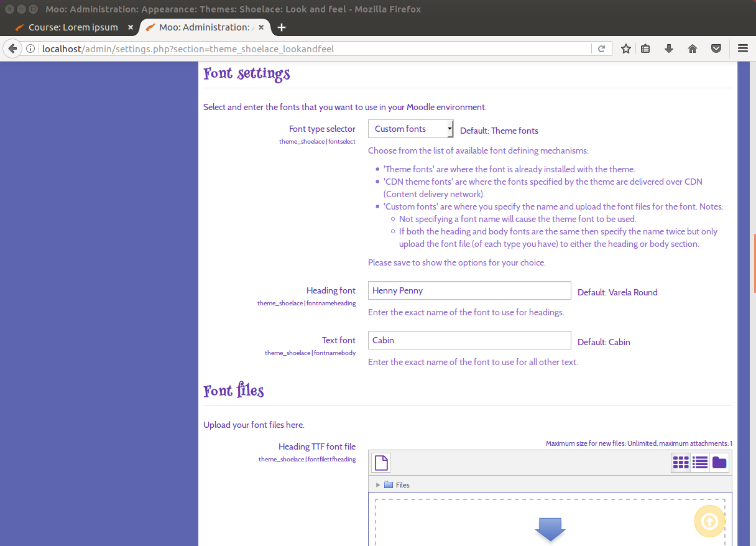
Task: Open a new browser tab
Action: tap(282, 27)
